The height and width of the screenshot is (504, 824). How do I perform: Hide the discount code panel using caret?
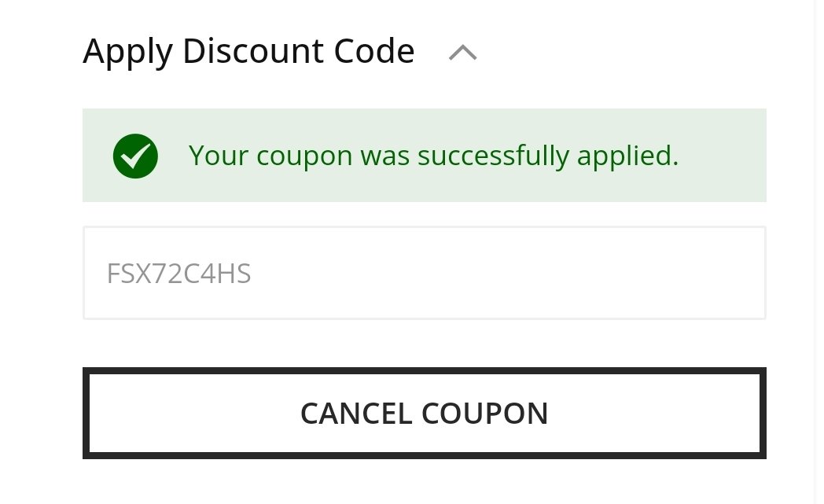(x=462, y=53)
